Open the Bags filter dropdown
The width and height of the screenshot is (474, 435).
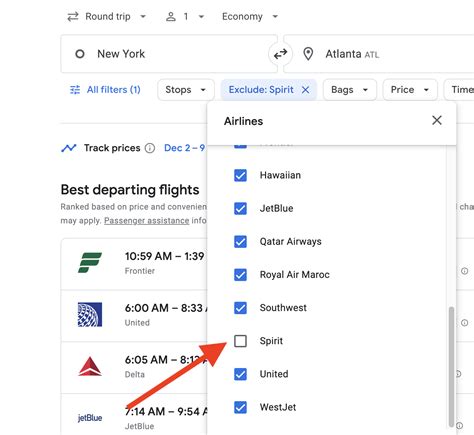[350, 90]
